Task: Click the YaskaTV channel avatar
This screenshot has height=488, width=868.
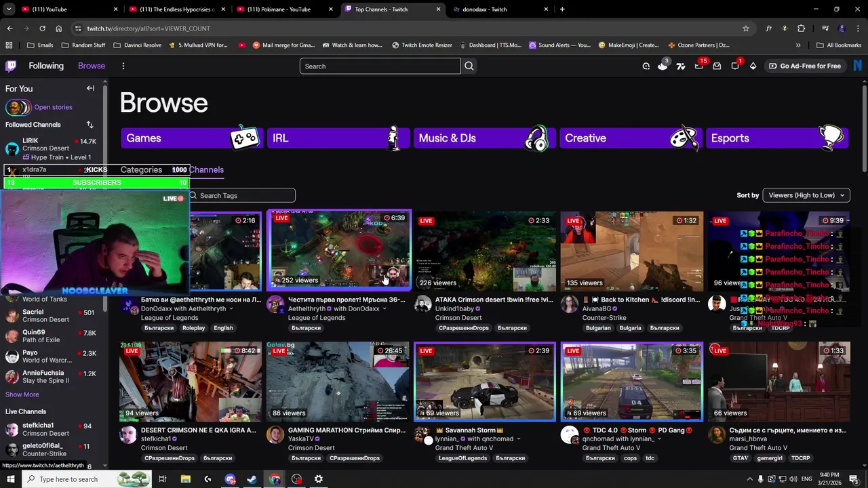Action: (275, 434)
